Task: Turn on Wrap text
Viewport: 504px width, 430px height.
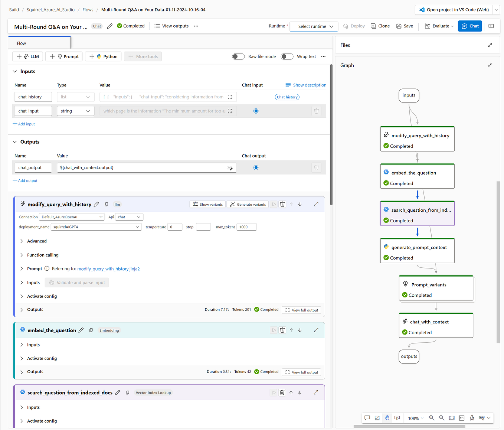Action: coord(287,56)
